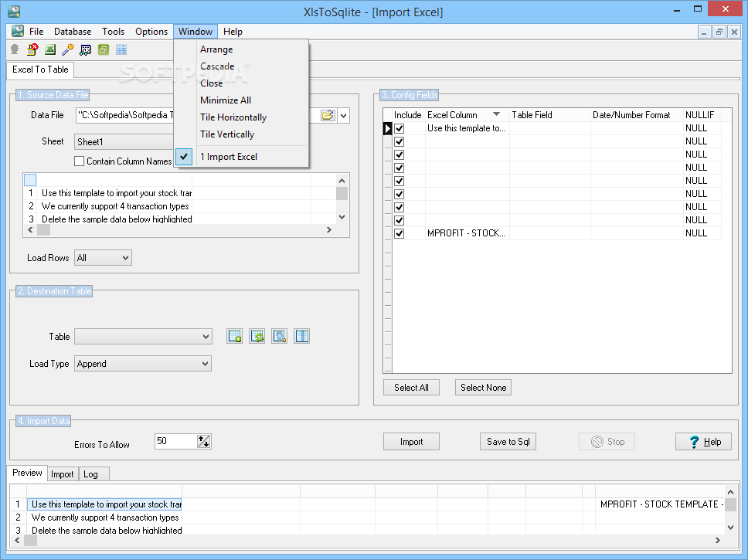Image resolution: width=748 pixels, height=560 pixels.
Task: Click the view table data magnifier icon
Action: coord(279,336)
